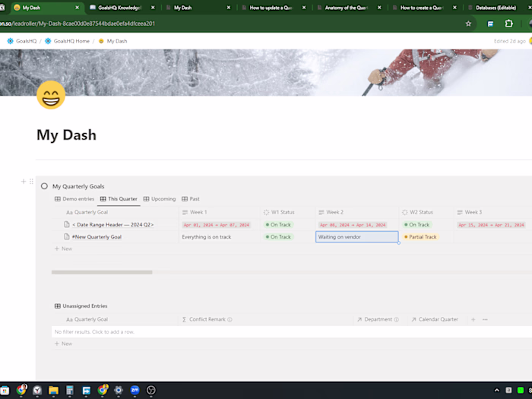Open the settings gear in the taskbar
532x399 pixels.
119,391
